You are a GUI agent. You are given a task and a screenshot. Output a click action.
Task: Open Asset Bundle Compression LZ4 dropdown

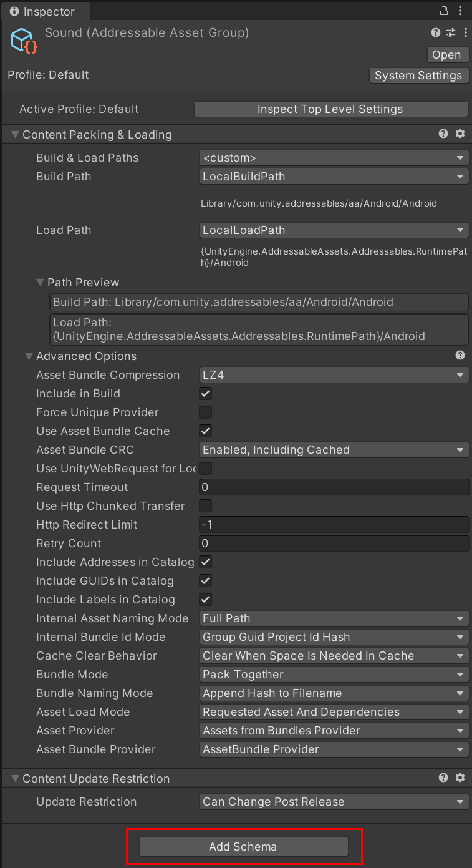tap(334, 375)
